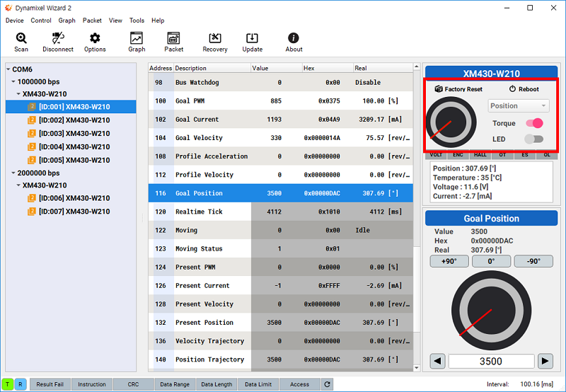Screen dimensions: 566x392
Task: Set goal position to -90°
Action: coord(533,261)
